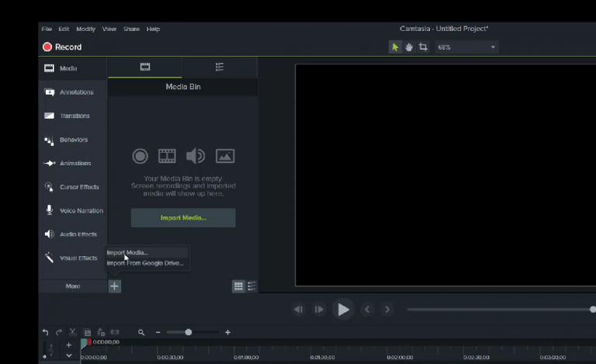The image size is (596, 364).
Task: Open the 68% canvas zoom dropdown
Action: pyautogui.click(x=466, y=47)
